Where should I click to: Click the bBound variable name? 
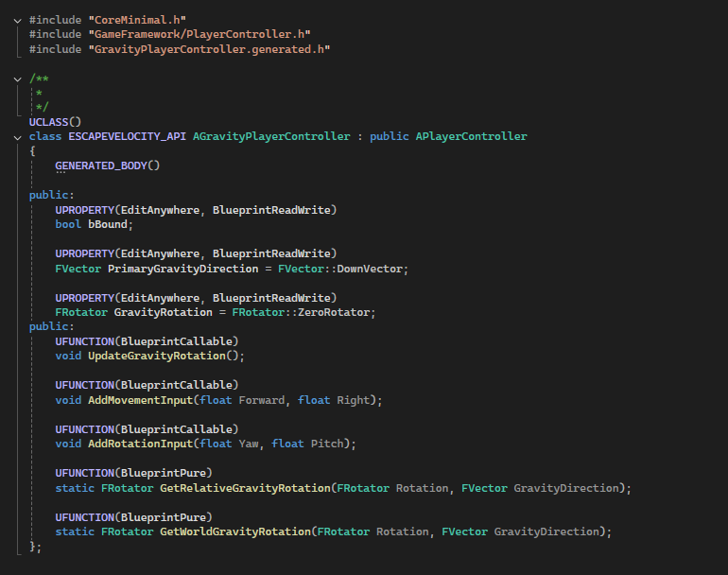108,224
